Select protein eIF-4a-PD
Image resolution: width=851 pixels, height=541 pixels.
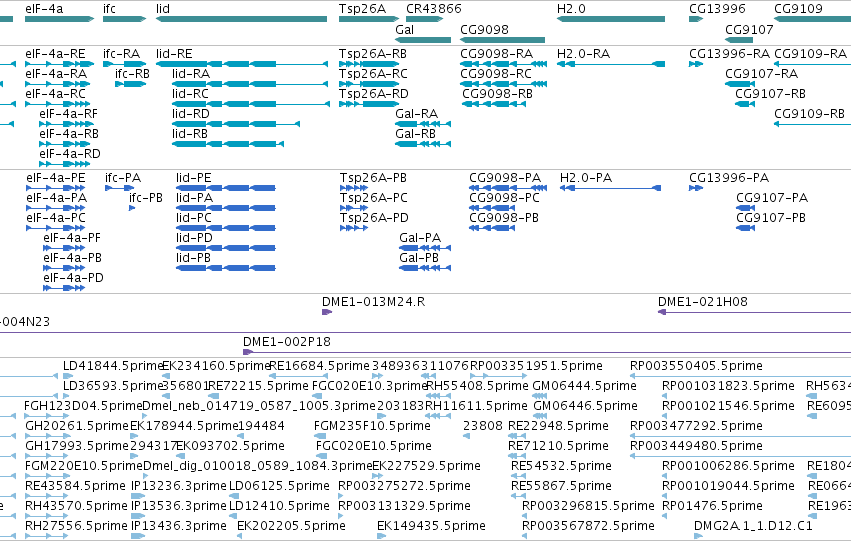point(73,278)
